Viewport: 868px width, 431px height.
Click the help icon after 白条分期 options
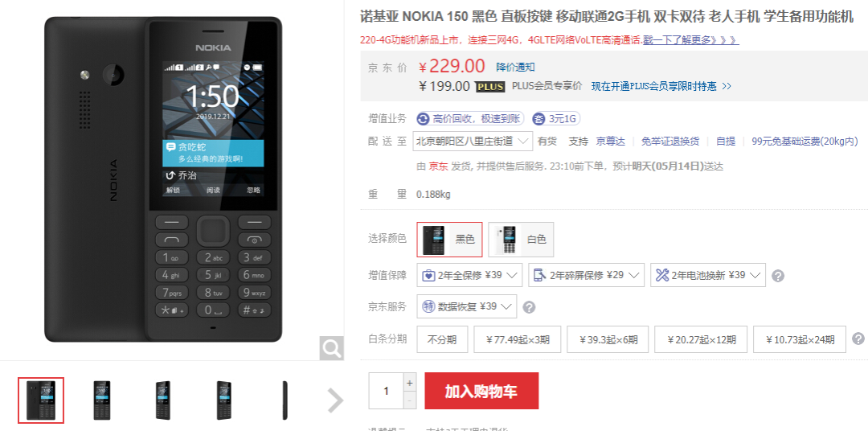[858, 339]
